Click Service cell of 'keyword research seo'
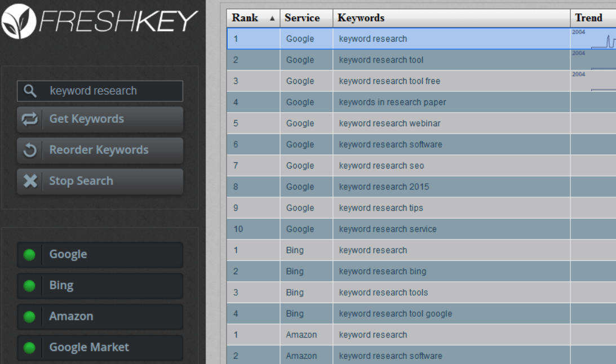Image resolution: width=616 pixels, height=364 pixels. [307, 166]
